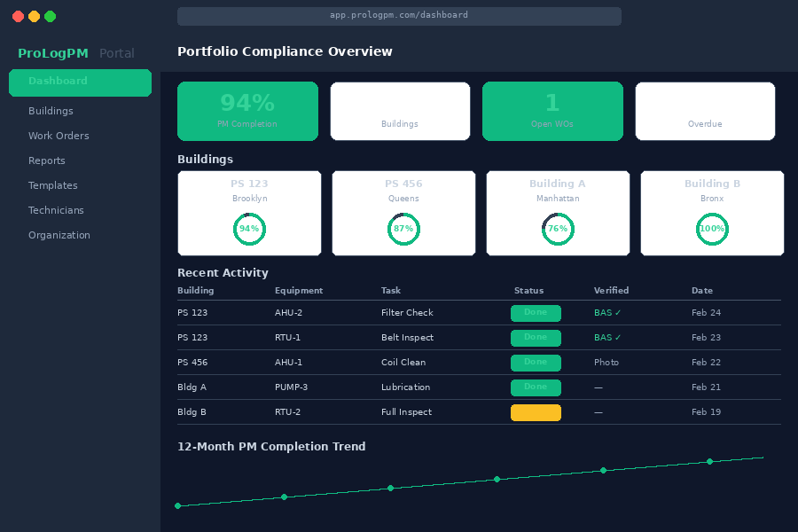Select the 94% PM Completion stat card
The width and height of the screenshot is (798, 532).
click(x=247, y=111)
